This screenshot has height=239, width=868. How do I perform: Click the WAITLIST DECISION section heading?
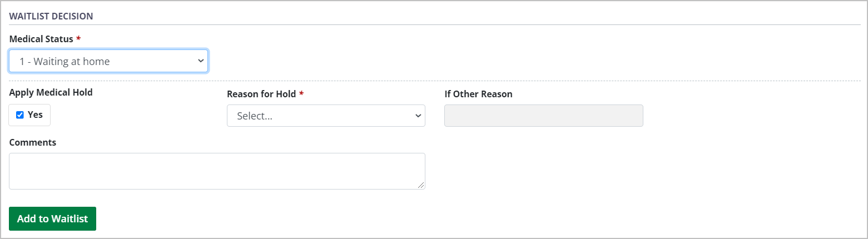coord(51,16)
